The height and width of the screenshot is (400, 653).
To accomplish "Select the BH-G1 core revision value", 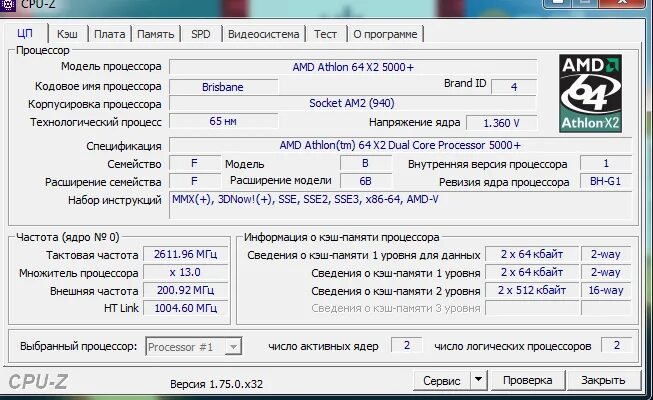I will tap(606, 181).
